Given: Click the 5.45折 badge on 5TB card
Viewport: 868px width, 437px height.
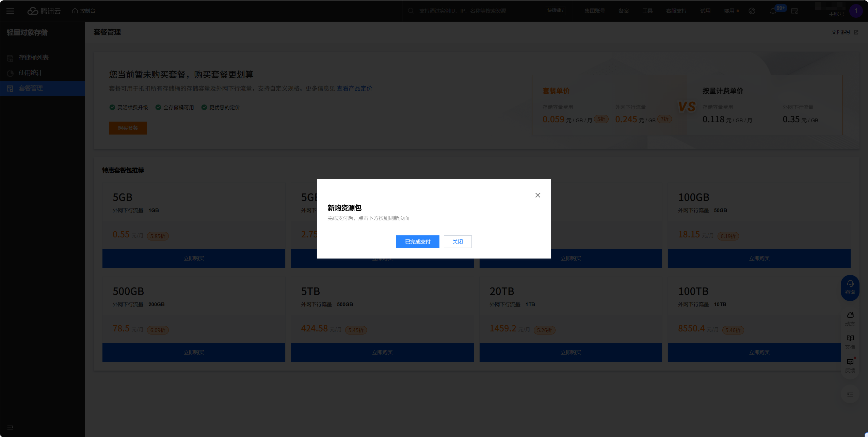Looking at the screenshot, I should 356,330.
